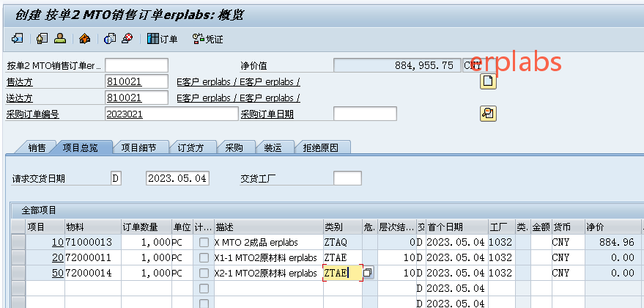
Task: Open the 订单 orders list button
Action: pos(162,39)
